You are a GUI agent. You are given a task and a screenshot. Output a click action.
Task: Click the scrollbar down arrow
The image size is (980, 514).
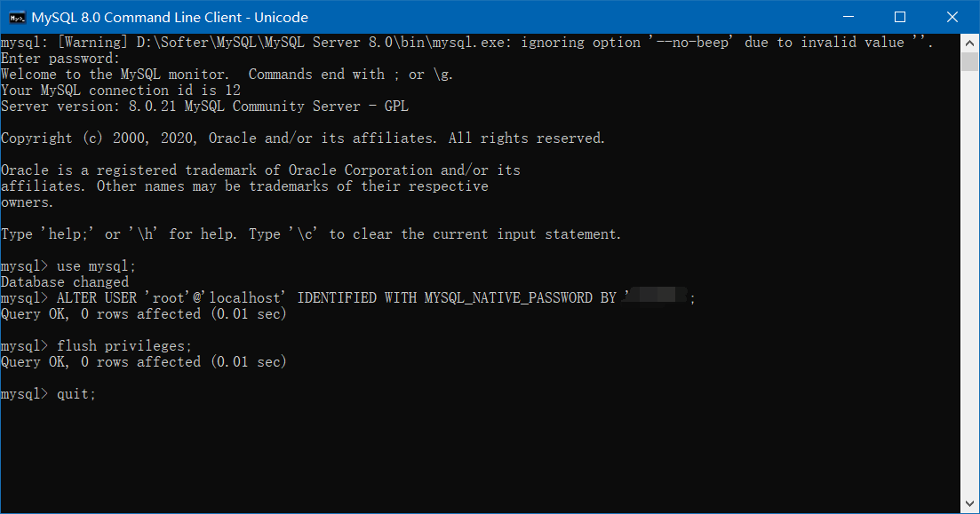coord(969,503)
